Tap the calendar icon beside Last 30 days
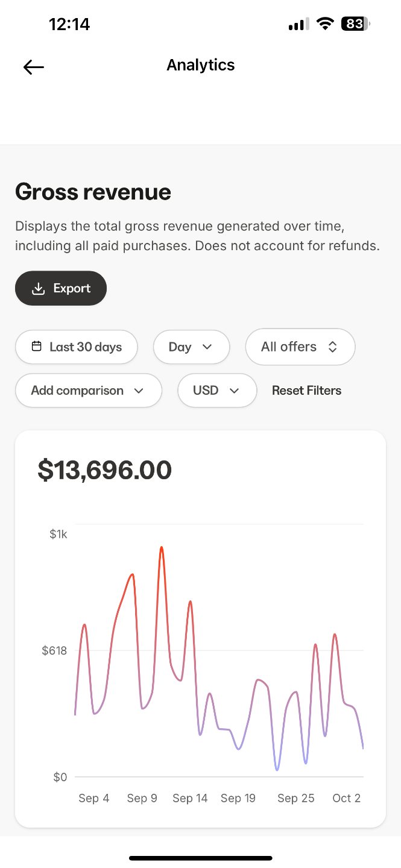401x868 pixels. point(37,347)
